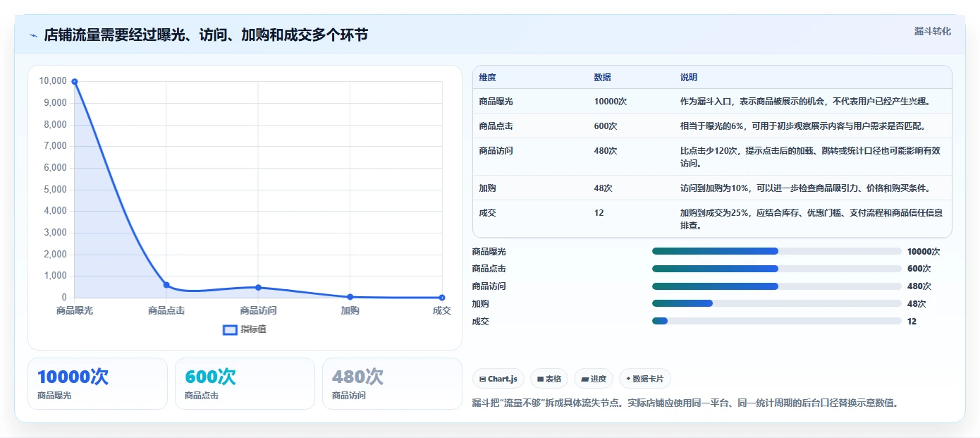Click the 10000次 value beside the progress bar
The image size is (980, 438).
click(x=924, y=252)
